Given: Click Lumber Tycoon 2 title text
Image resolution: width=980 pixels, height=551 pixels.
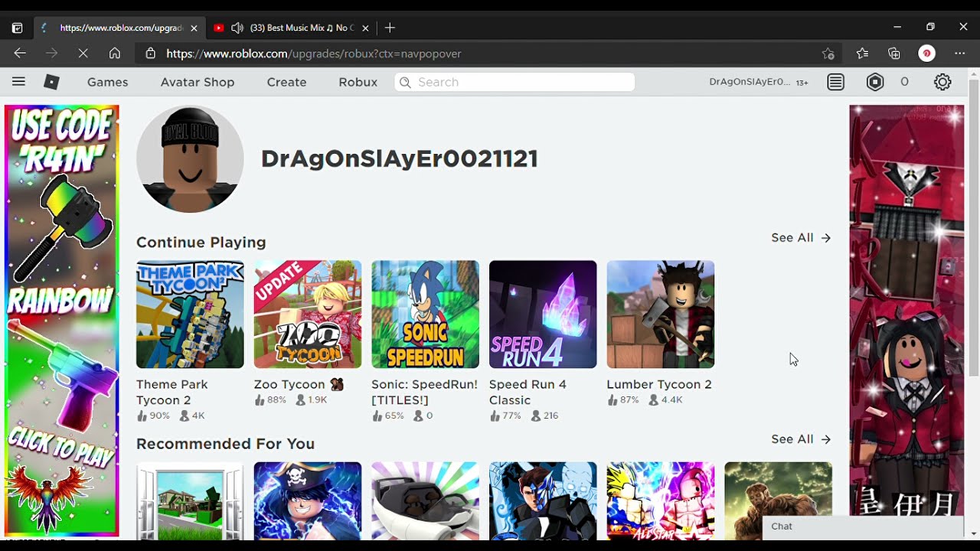Looking at the screenshot, I should [659, 384].
